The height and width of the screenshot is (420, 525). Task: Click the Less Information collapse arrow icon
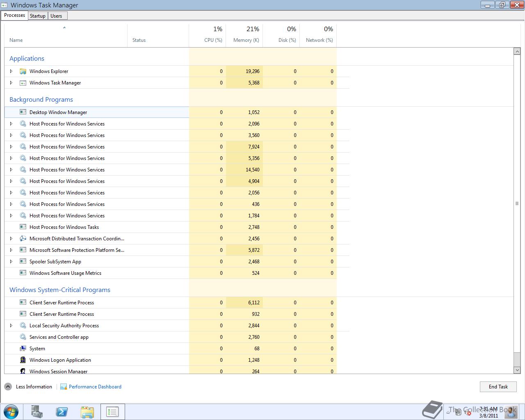8,387
